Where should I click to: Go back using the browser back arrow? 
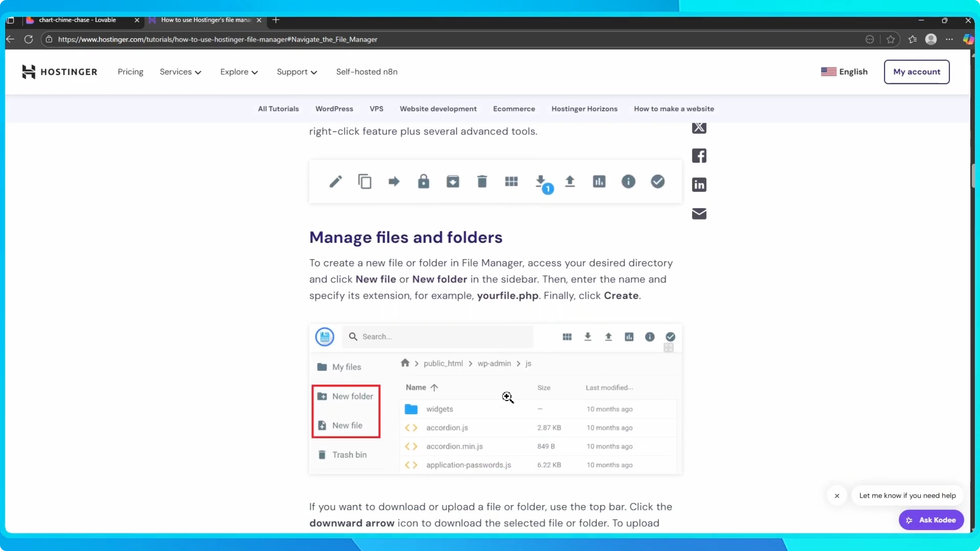(x=10, y=39)
